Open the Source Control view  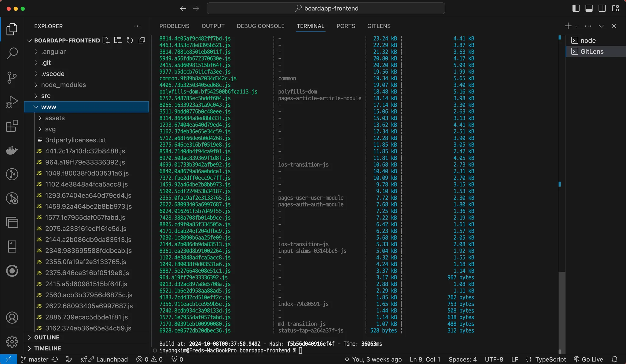coord(12,77)
